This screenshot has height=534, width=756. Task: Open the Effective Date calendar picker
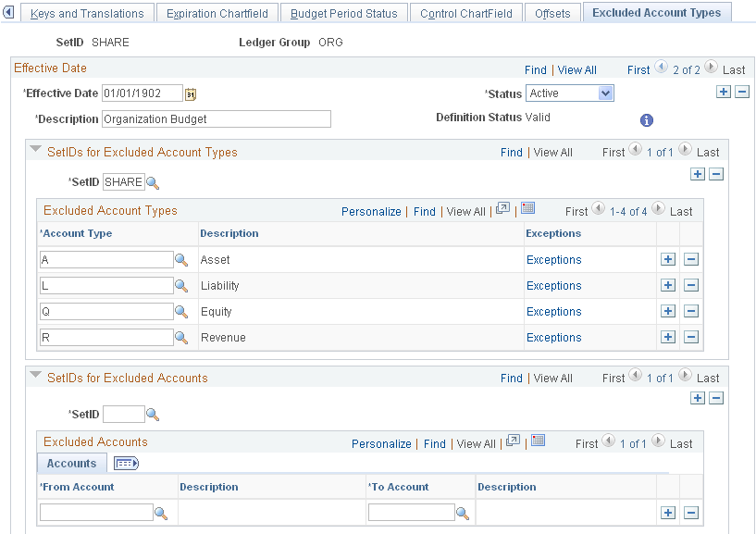(x=191, y=93)
